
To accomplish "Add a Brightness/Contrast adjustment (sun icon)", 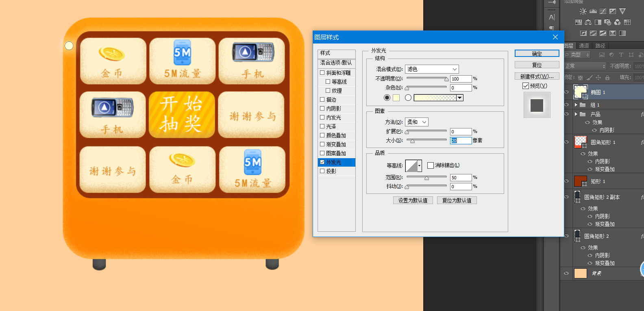I will [x=583, y=11].
